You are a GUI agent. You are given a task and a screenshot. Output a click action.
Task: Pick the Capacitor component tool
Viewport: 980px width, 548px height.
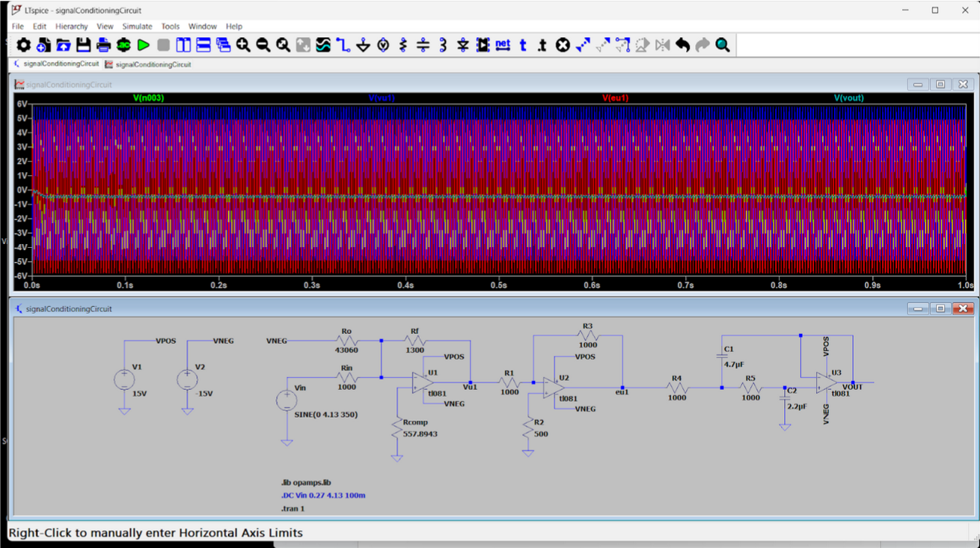[423, 46]
